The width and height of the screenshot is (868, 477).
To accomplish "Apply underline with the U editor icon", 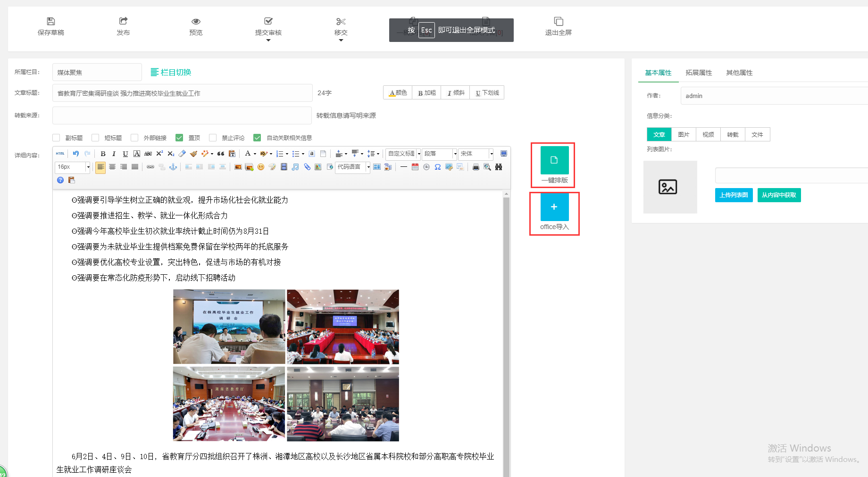I will coord(125,154).
